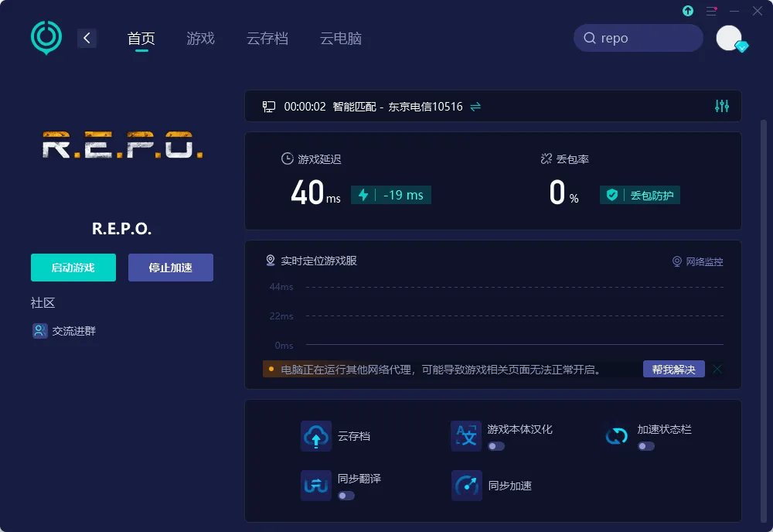Image resolution: width=773 pixels, height=532 pixels.
Task: Click the search field containing repo
Action: 638,38
